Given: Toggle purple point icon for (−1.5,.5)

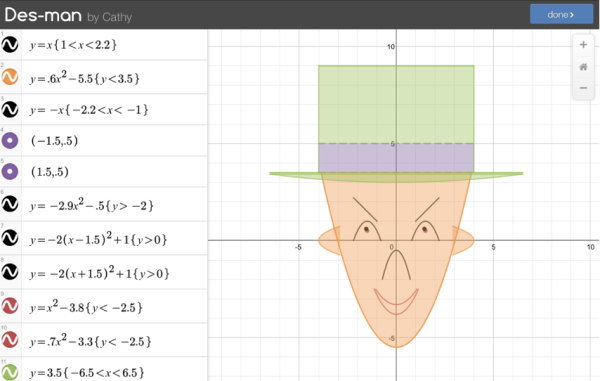Looking at the screenshot, I should [10, 141].
